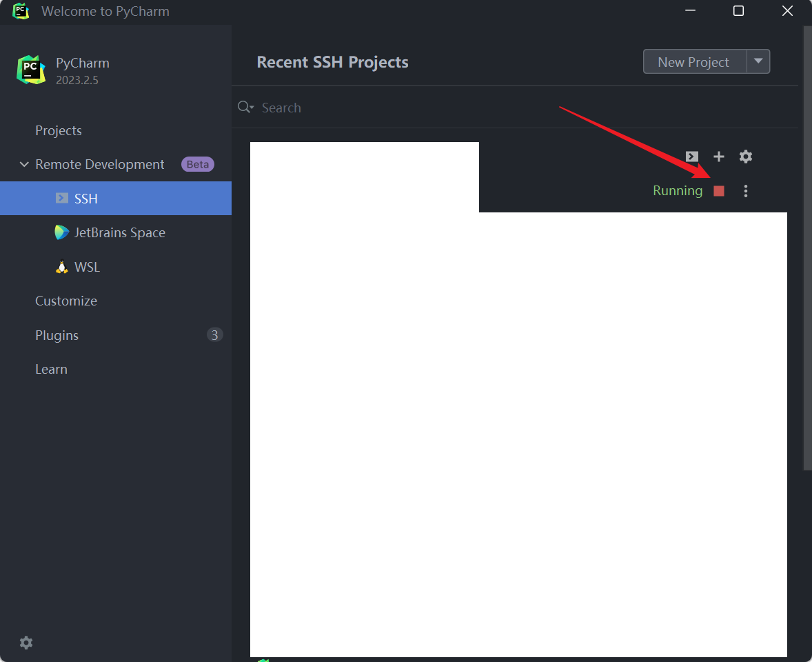Select the WSL penguin icon

point(61,267)
